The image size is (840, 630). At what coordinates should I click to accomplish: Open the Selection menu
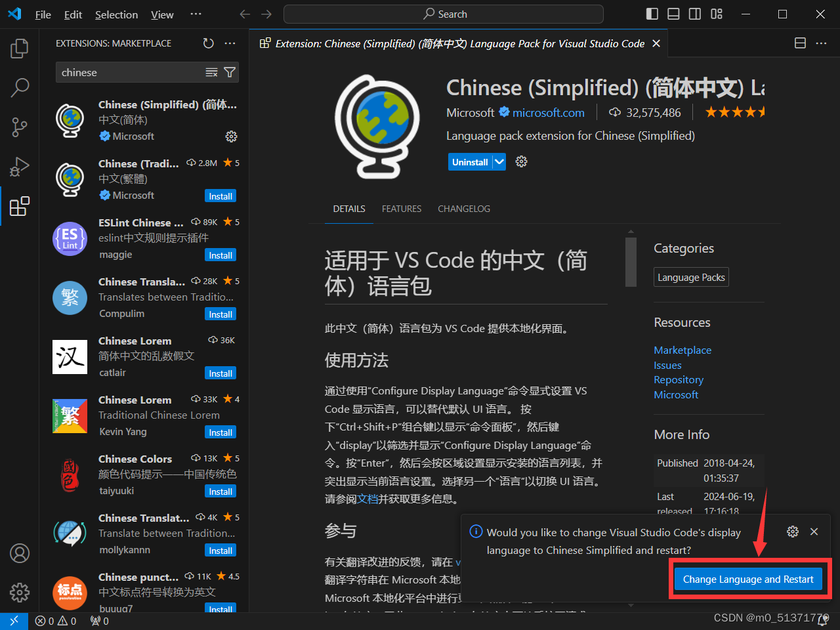tap(116, 14)
